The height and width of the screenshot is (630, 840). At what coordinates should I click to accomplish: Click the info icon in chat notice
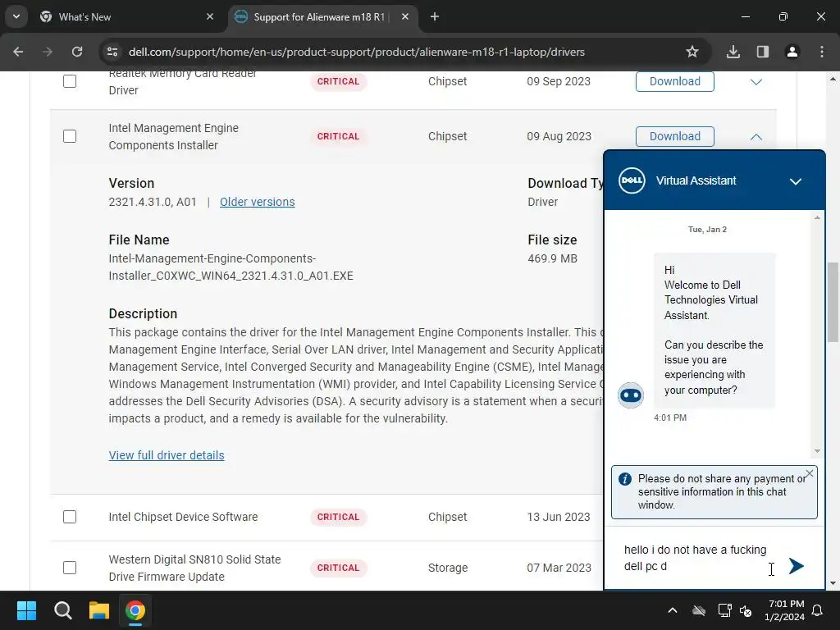[624, 479]
